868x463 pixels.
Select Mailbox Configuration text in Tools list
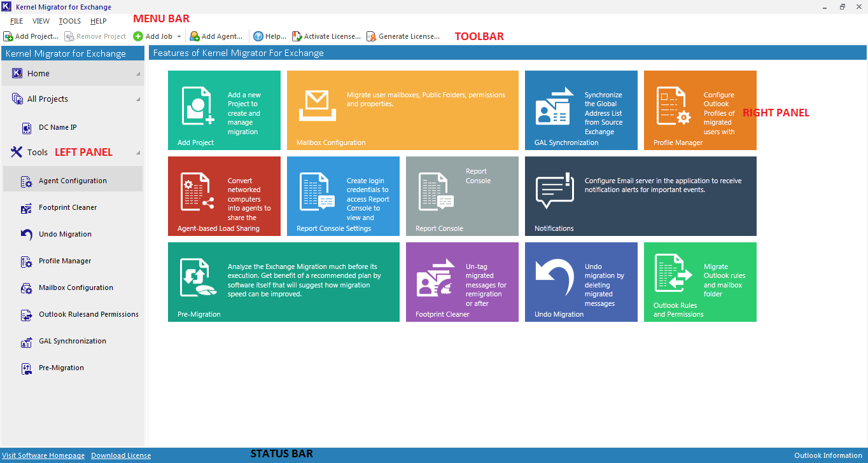[x=76, y=287]
